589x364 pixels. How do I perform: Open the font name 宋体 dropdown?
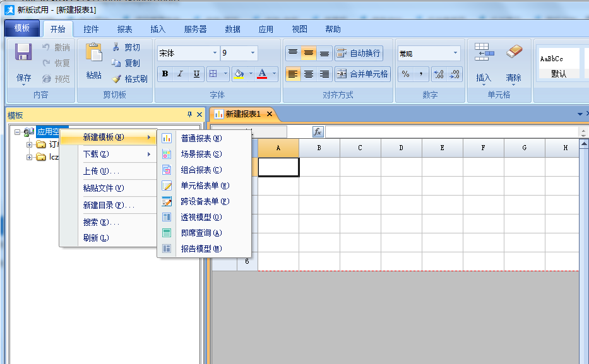pyautogui.click(x=215, y=54)
